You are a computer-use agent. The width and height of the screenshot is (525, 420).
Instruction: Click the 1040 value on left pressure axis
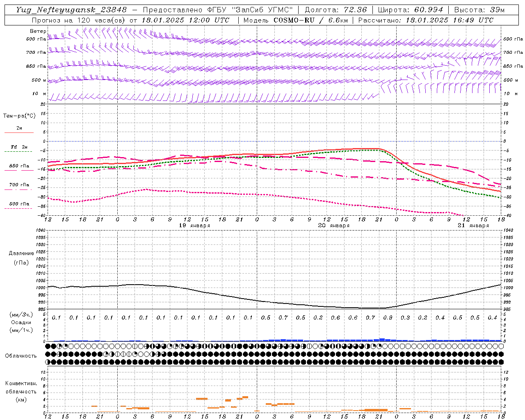coord(41,231)
